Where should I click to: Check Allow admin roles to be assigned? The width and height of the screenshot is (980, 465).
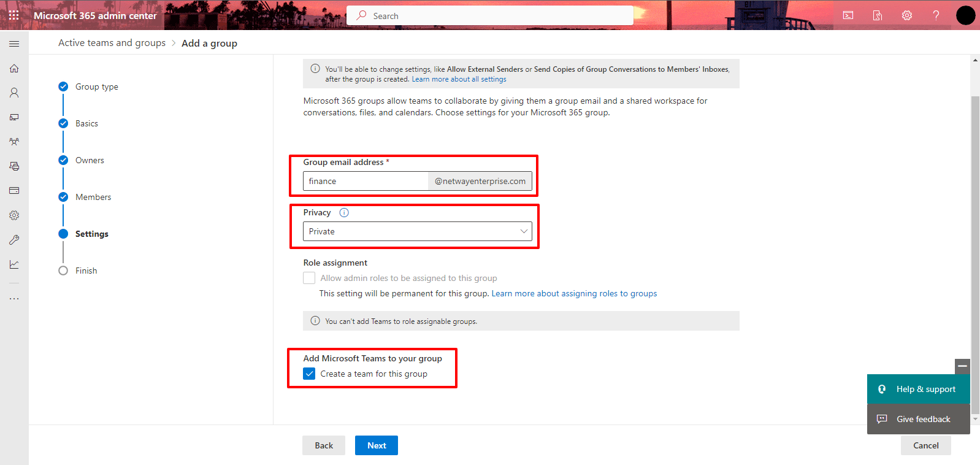[x=310, y=278]
